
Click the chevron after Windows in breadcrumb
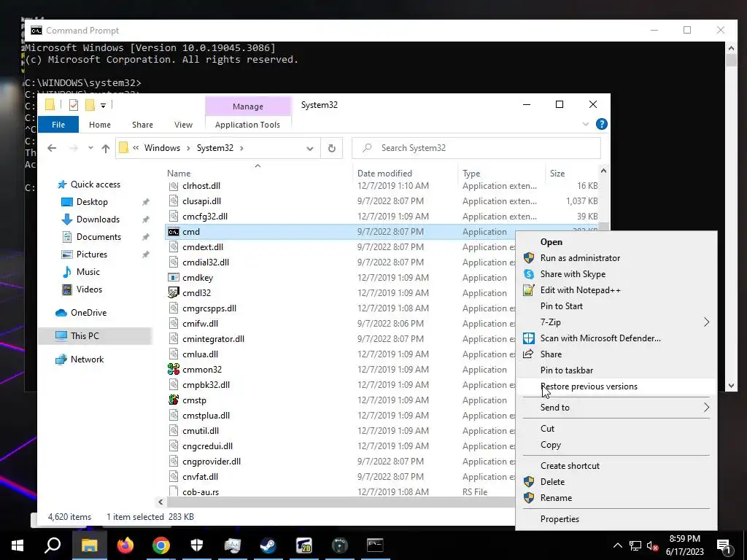coord(188,148)
